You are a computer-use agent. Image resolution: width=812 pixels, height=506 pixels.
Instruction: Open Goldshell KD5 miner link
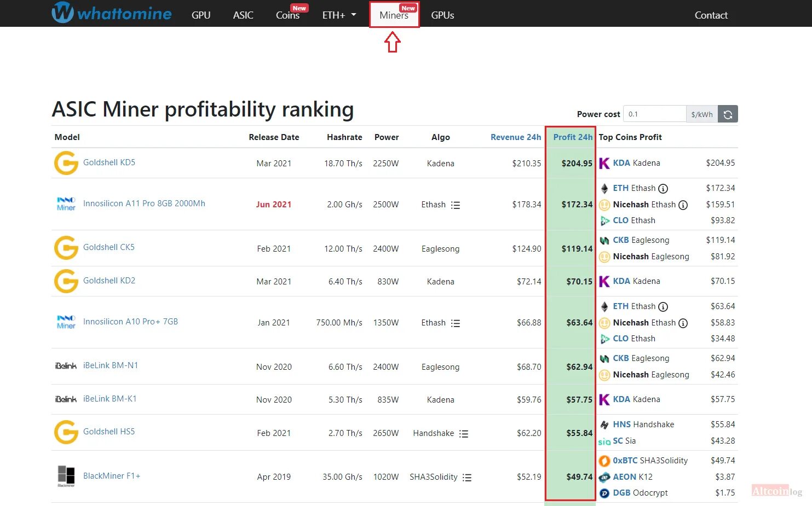(109, 162)
